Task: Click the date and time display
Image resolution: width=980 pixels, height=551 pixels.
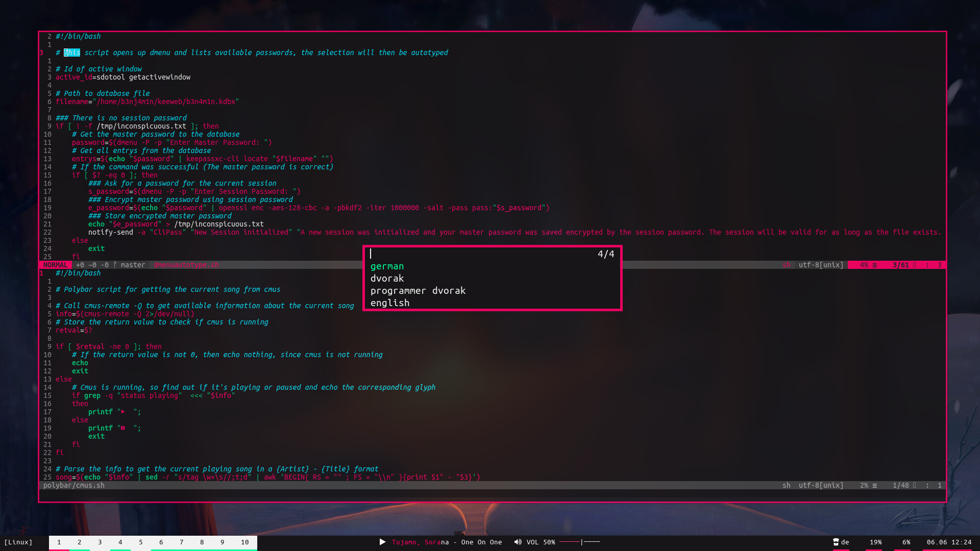Action: tap(949, 542)
